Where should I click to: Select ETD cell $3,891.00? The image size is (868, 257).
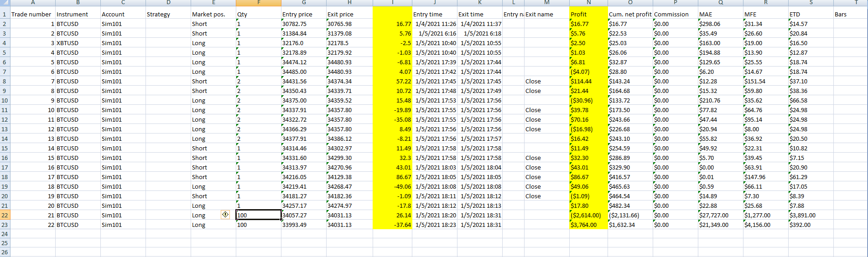pyautogui.click(x=811, y=215)
